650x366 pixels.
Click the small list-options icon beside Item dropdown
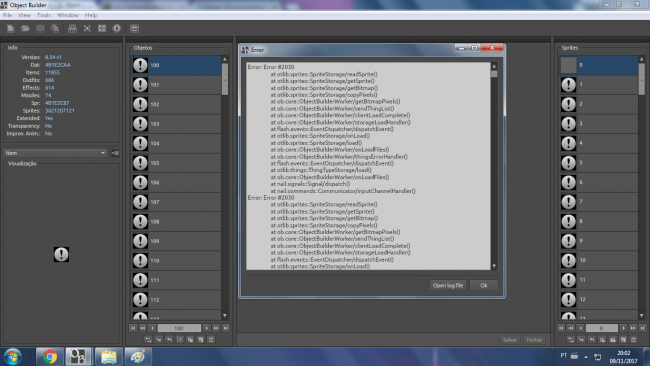(x=115, y=153)
